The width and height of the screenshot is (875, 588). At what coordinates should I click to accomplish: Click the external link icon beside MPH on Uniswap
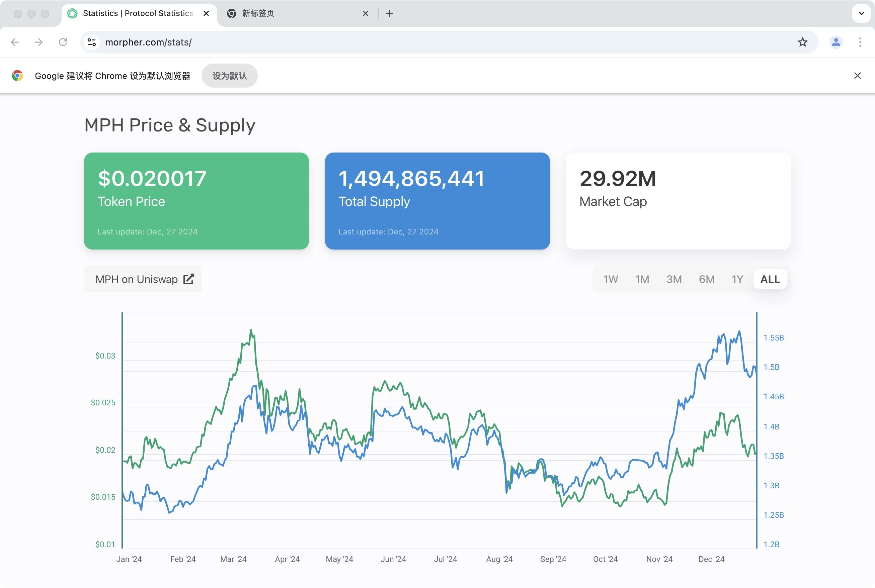[189, 279]
